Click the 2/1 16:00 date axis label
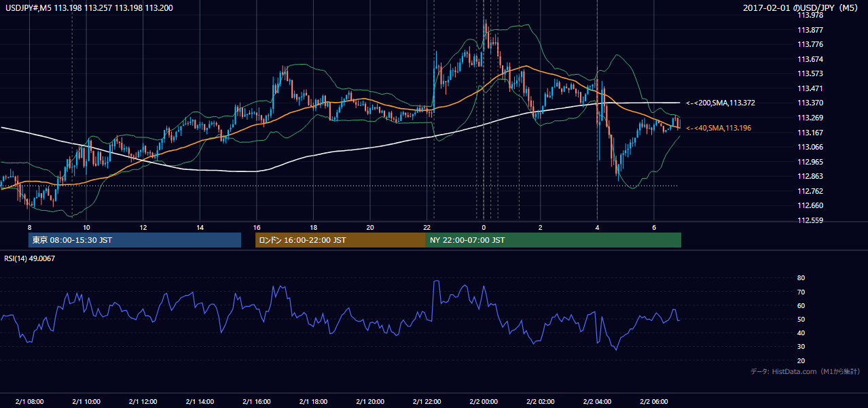 coord(256,401)
